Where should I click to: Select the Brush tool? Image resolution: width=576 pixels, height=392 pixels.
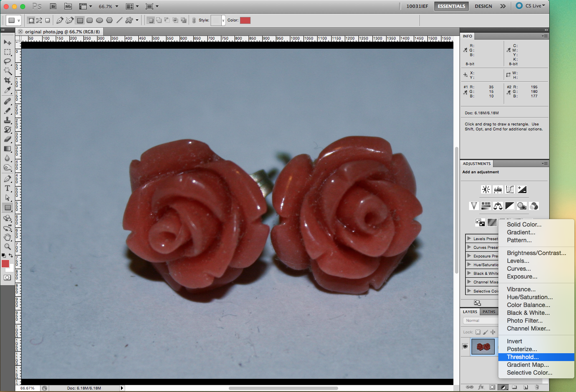7,111
